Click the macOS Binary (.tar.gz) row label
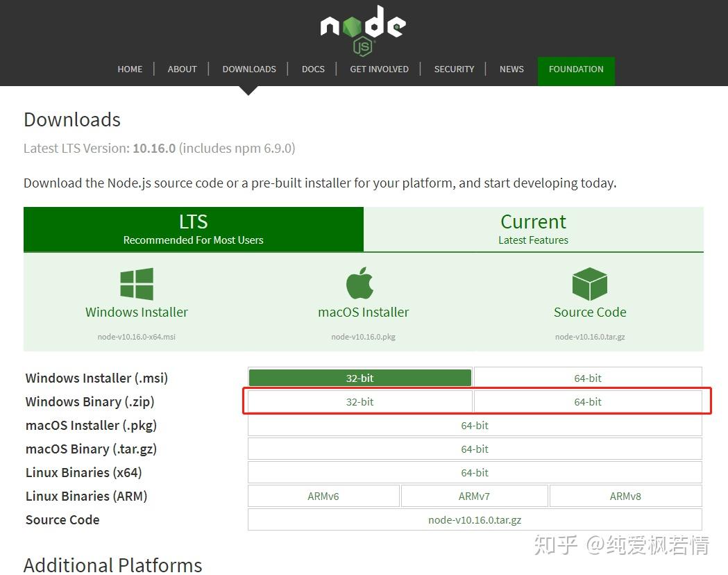Screen dimensions: 728x575 pyautogui.click(x=91, y=449)
